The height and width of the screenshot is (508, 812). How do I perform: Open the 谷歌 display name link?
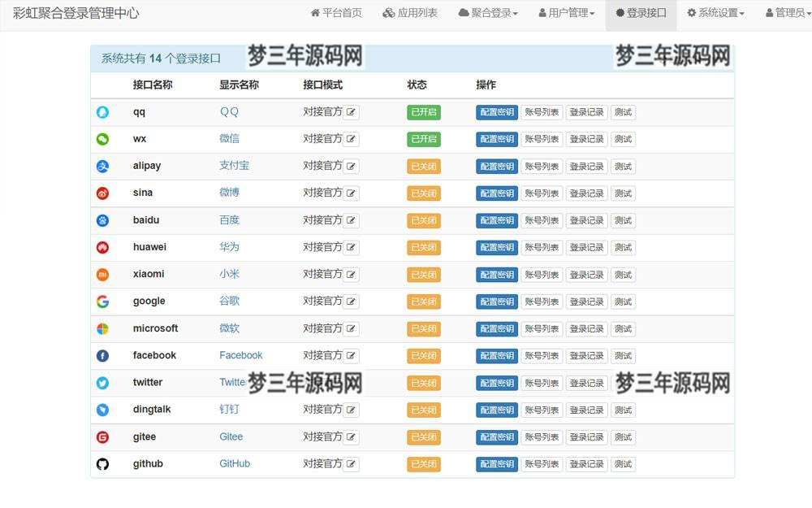coord(229,301)
